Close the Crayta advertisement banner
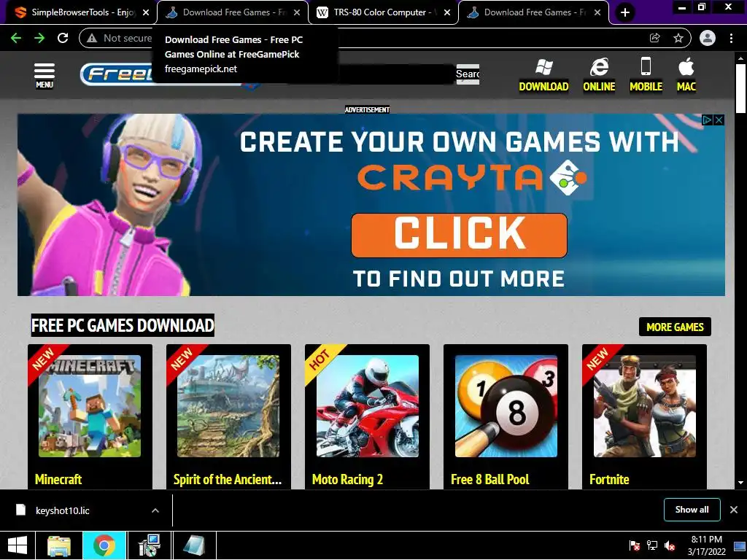 [x=719, y=120]
